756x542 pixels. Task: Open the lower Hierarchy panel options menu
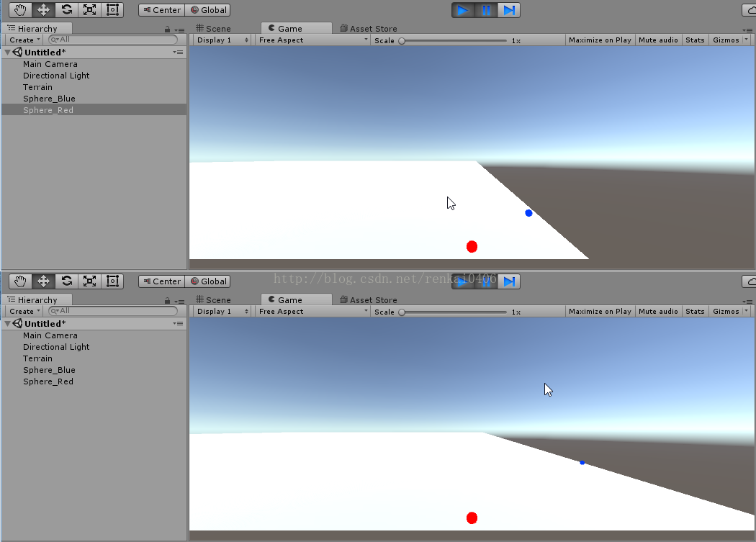[x=179, y=302]
